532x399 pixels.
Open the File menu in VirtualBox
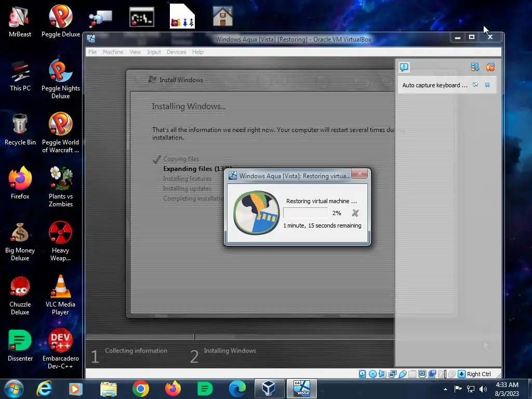[x=92, y=52]
